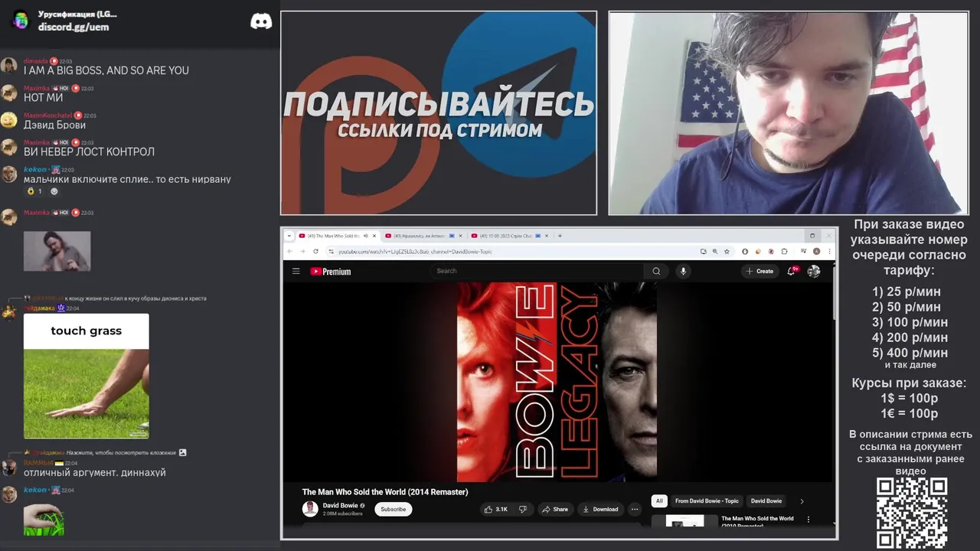Viewport: 980px width, 551px height.
Task: Reload the YouTube page
Action: tap(315, 251)
